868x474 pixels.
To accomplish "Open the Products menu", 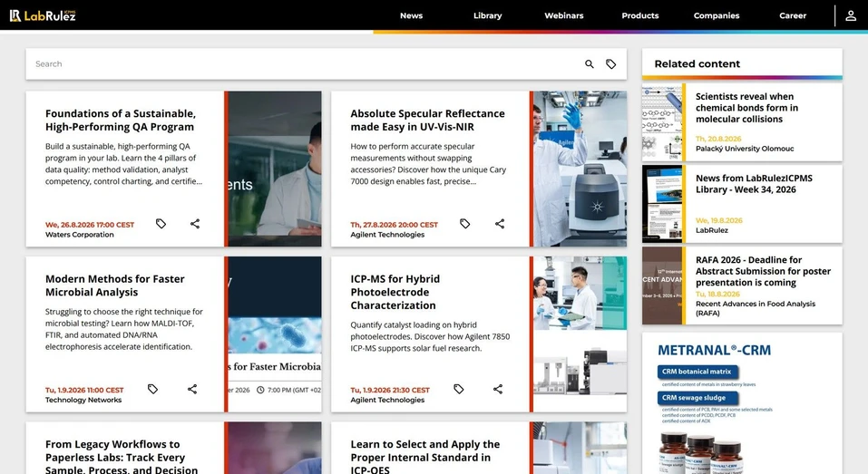I will [x=640, y=15].
